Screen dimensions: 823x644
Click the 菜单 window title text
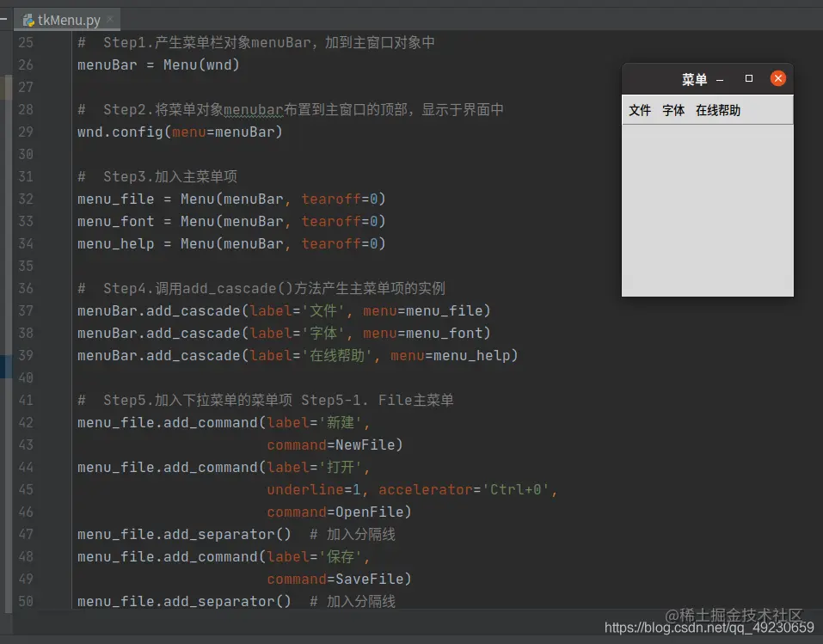tap(693, 78)
